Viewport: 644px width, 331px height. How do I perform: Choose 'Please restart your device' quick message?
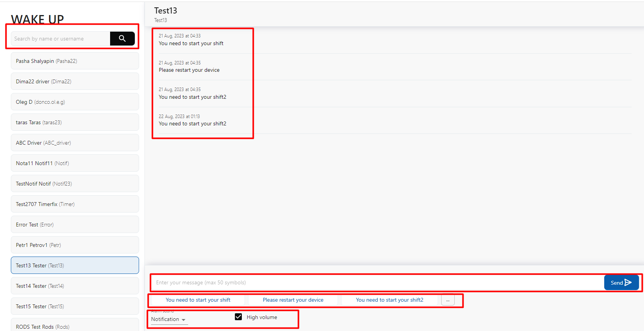tap(293, 300)
